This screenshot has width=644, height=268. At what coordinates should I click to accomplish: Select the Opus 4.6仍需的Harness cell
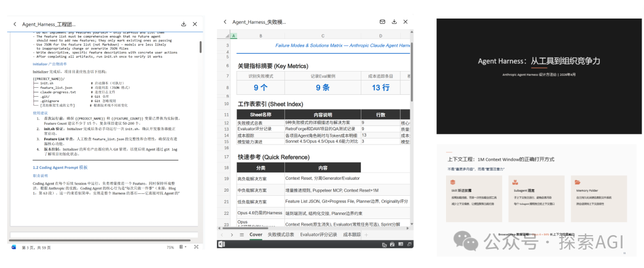[x=261, y=213]
